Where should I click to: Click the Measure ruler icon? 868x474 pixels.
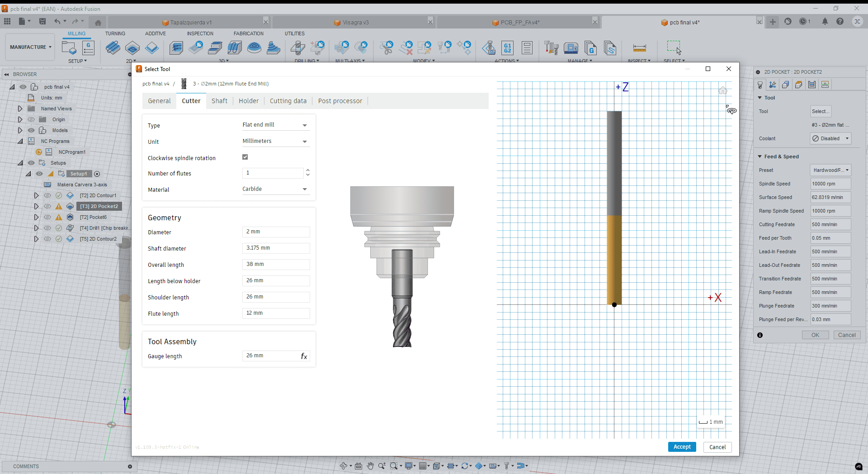[639, 47]
